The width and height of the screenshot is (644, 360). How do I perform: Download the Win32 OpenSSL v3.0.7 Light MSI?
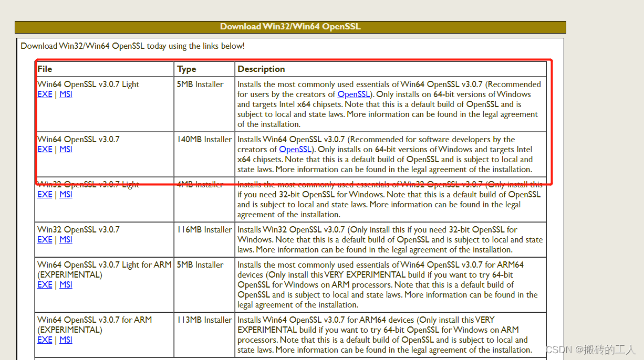[x=66, y=195]
